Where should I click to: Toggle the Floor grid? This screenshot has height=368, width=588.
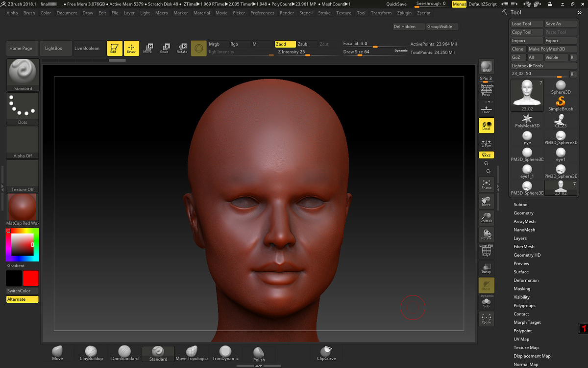tap(486, 108)
